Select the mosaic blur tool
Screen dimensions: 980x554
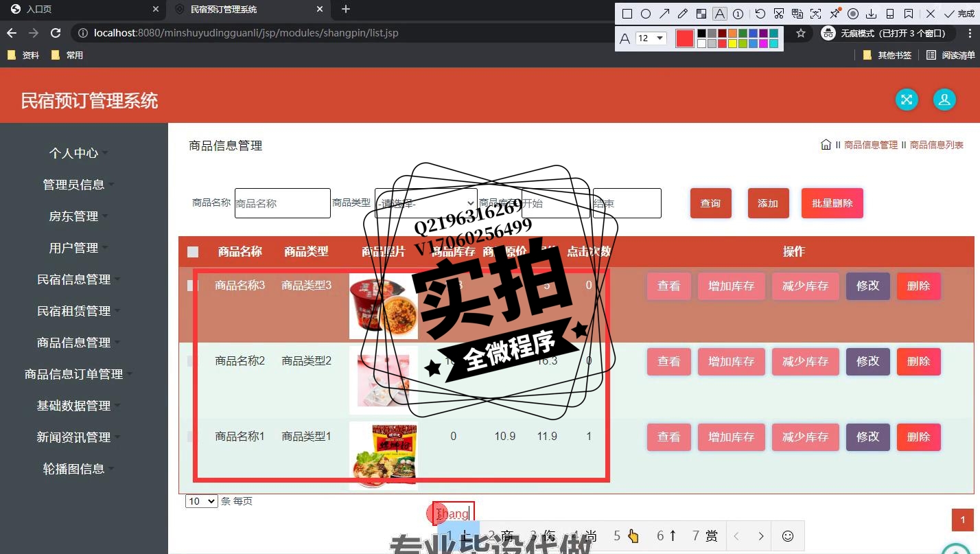[701, 14]
